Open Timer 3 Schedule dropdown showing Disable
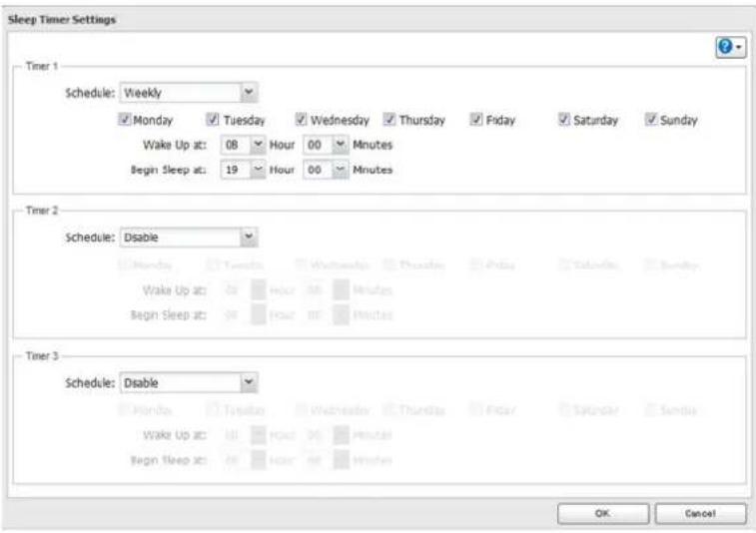 pyautogui.click(x=189, y=382)
